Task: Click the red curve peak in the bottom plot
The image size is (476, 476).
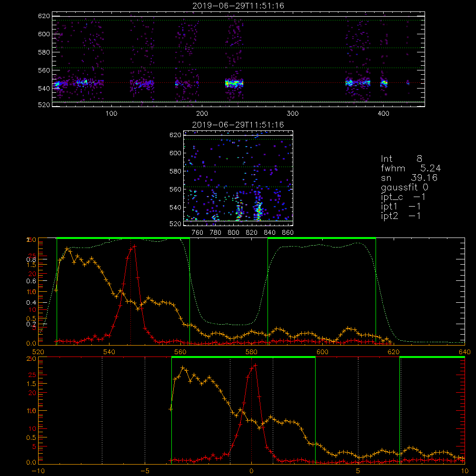Action: [x=255, y=365]
